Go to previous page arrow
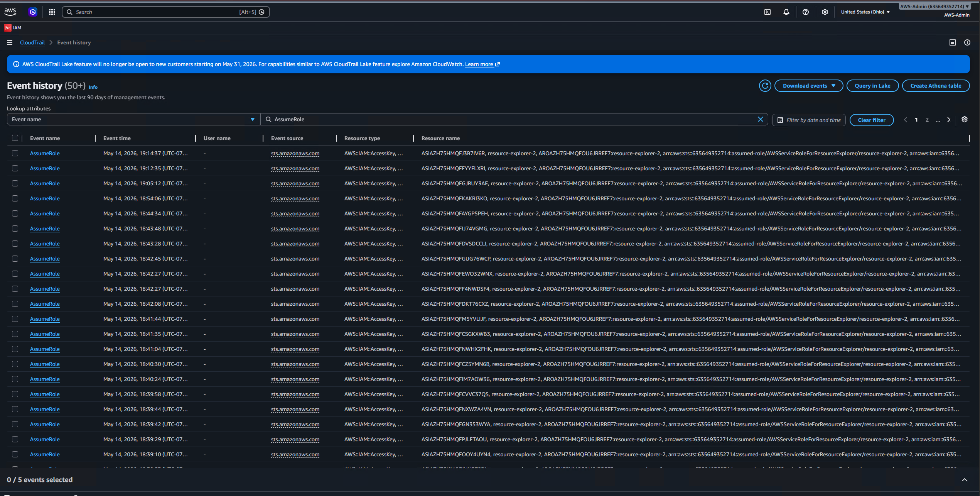980x496 pixels. (905, 120)
